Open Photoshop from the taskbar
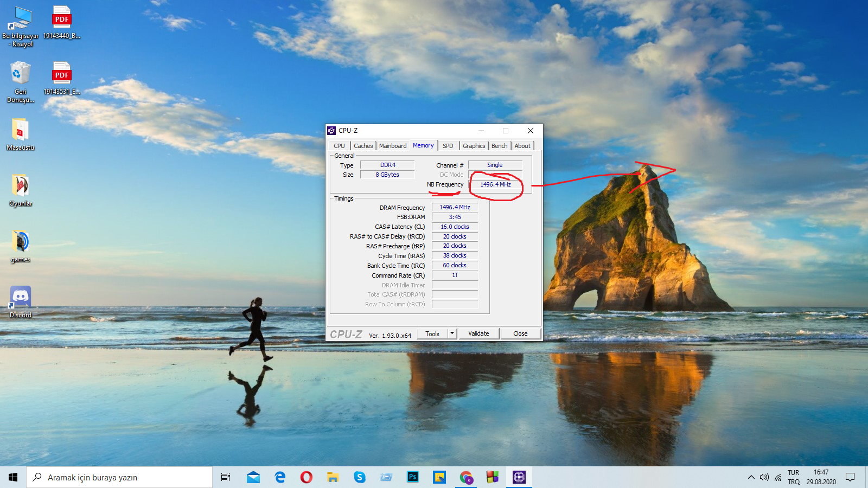868x488 pixels. (x=412, y=477)
